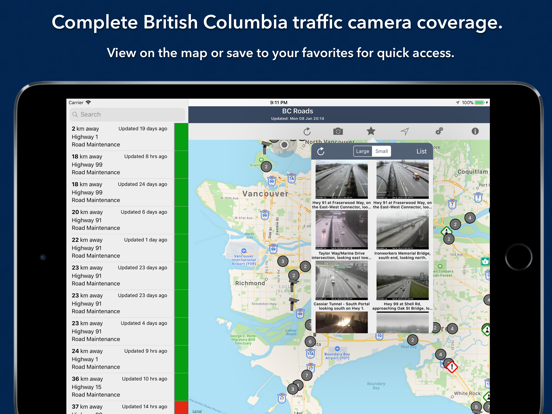The image size is (552, 414).
Task: Open Highway 99 event updated 8 hrs ago
Action: tap(127, 164)
